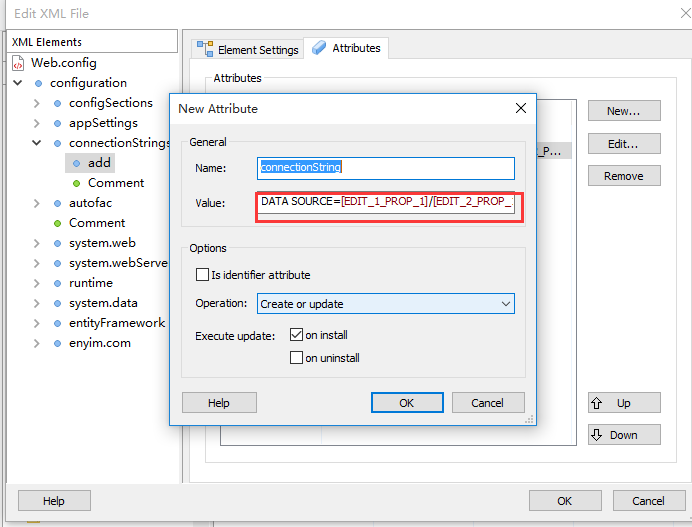Click the Edit... attribute button
This screenshot has width=692, height=527.
coord(624,144)
